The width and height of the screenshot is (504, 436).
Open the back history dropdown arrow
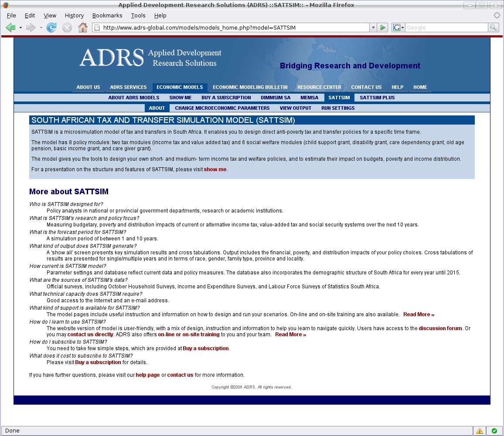pyautogui.click(x=20, y=28)
